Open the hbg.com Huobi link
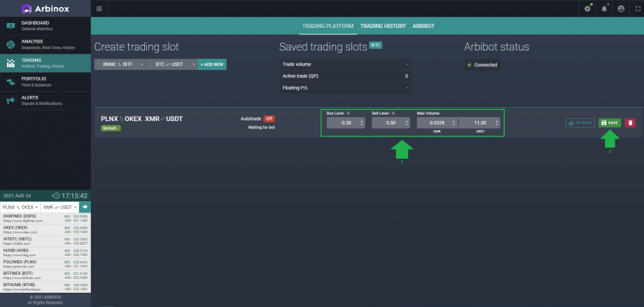 click(20, 255)
